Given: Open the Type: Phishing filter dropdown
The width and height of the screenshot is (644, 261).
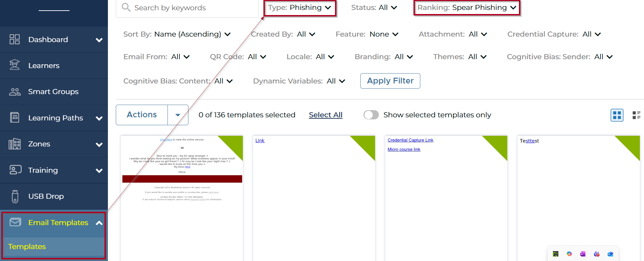Looking at the screenshot, I should pyautogui.click(x=300, y=8).
